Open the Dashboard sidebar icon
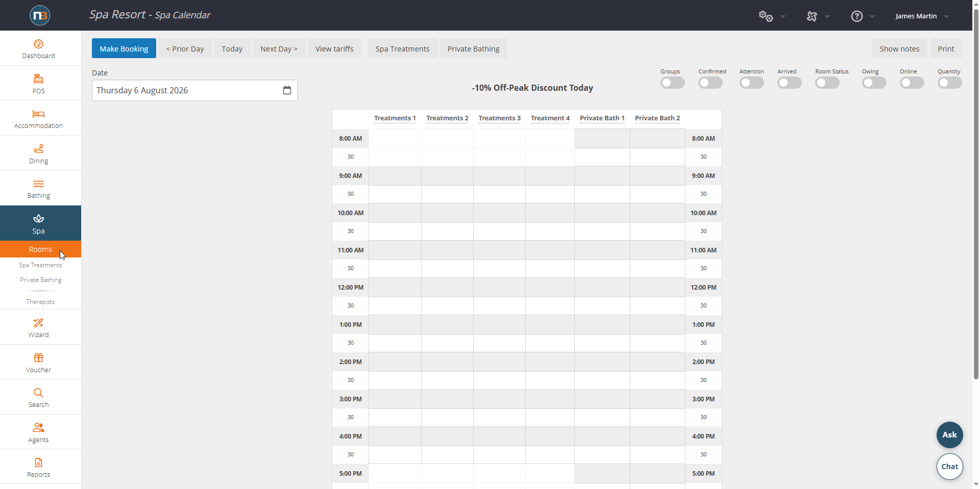Image resolution: width=980 pixels, height=489 pixels. click(38, 44)
